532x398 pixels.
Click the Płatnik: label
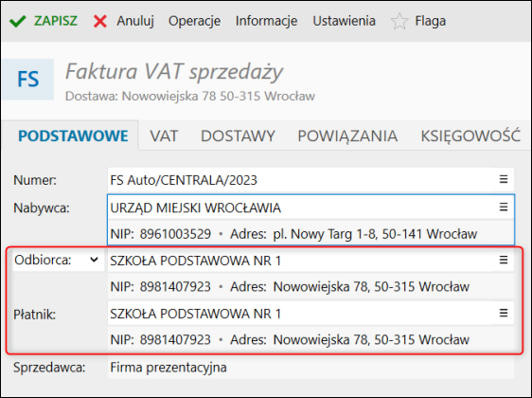pos(35,315)
